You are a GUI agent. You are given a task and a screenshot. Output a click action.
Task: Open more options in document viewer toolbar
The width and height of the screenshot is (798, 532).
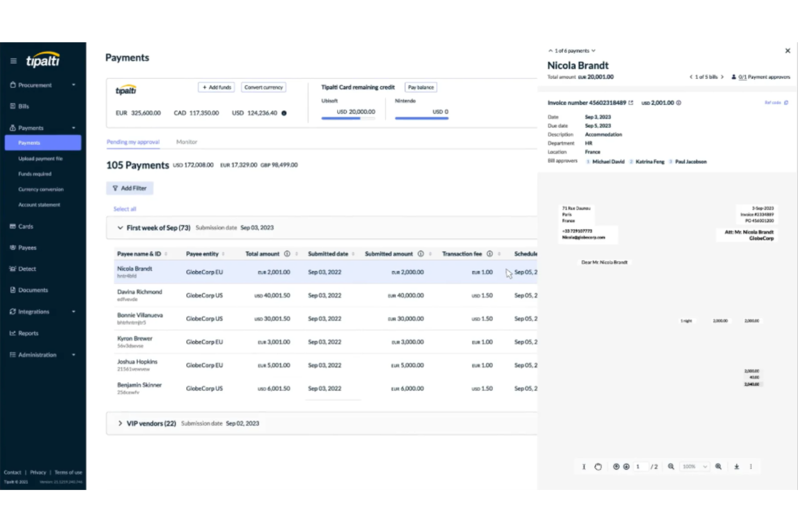click(751, 467)
